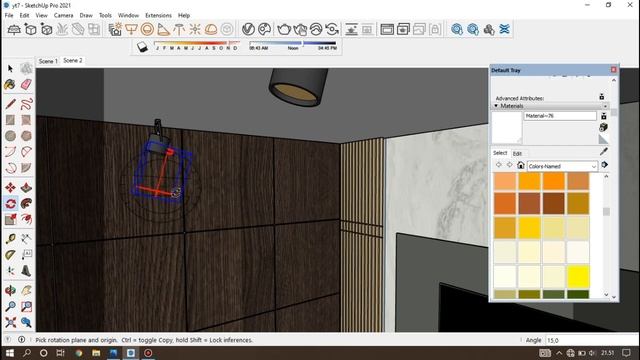Open the Extensions menu

[x=158, y=15]
